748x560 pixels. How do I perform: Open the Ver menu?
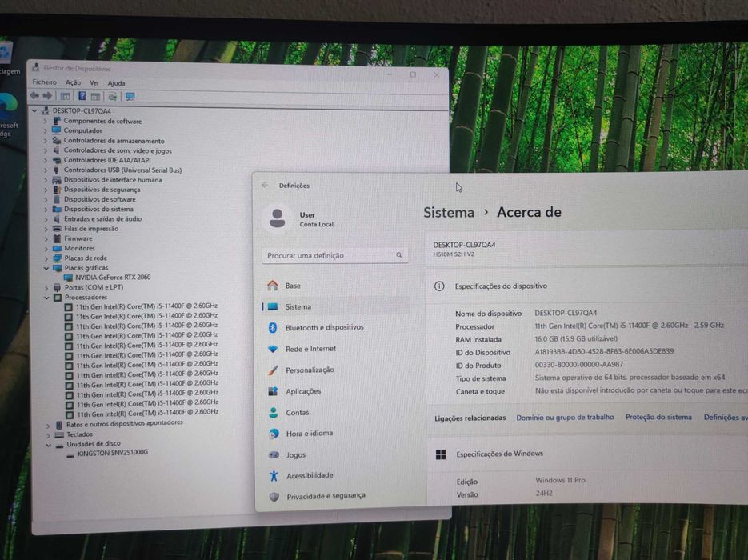94,83
